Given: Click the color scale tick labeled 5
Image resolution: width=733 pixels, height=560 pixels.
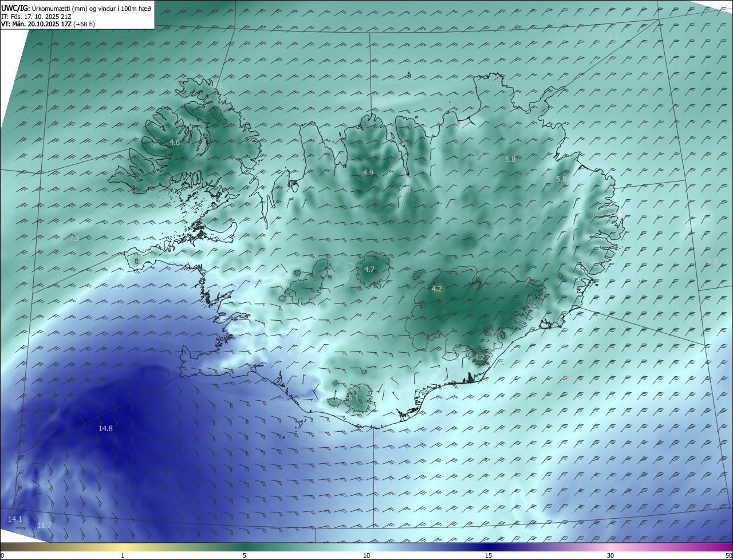Looking at the screenshot, I should pyautogui.click(x=245, y=555).
